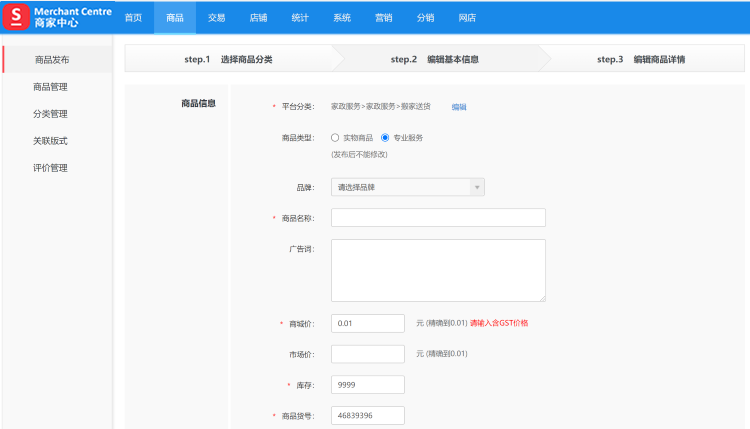Open 分类管理 in the sidebar
Viewport: 750px width, 429px height.
(50, 114)
